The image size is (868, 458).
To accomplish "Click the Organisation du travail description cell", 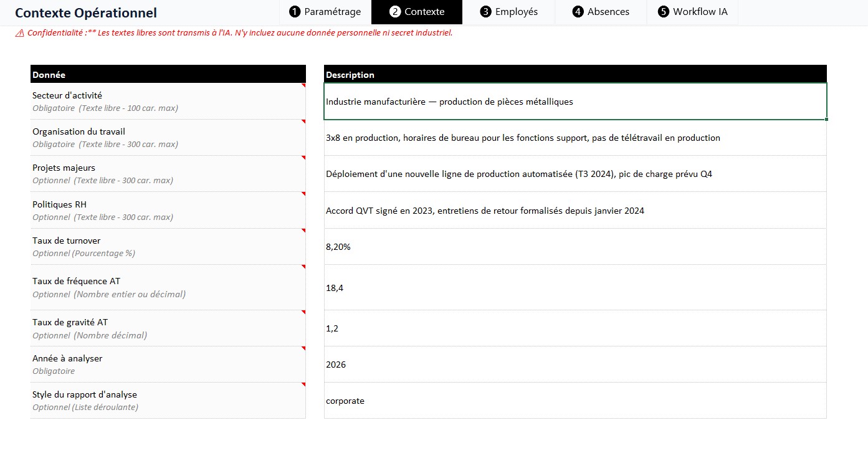I will [x=575, y=138].
